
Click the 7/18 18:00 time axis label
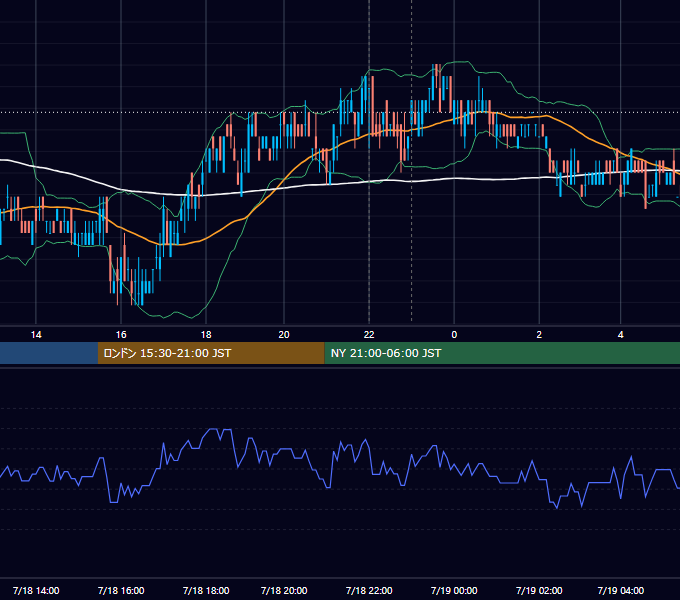pos(206,590)
